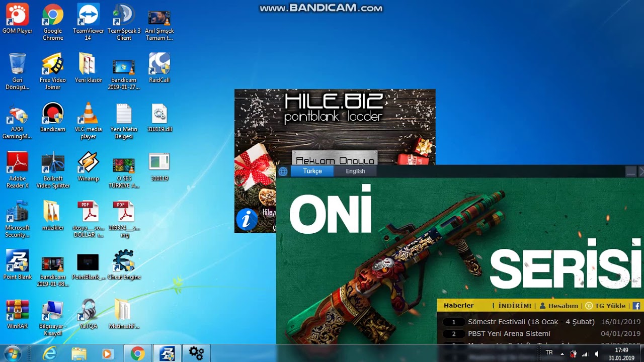The height and width of the screenshot is (362, 644).
Task: Open network status tray icon
Action: tap(585, 354)
